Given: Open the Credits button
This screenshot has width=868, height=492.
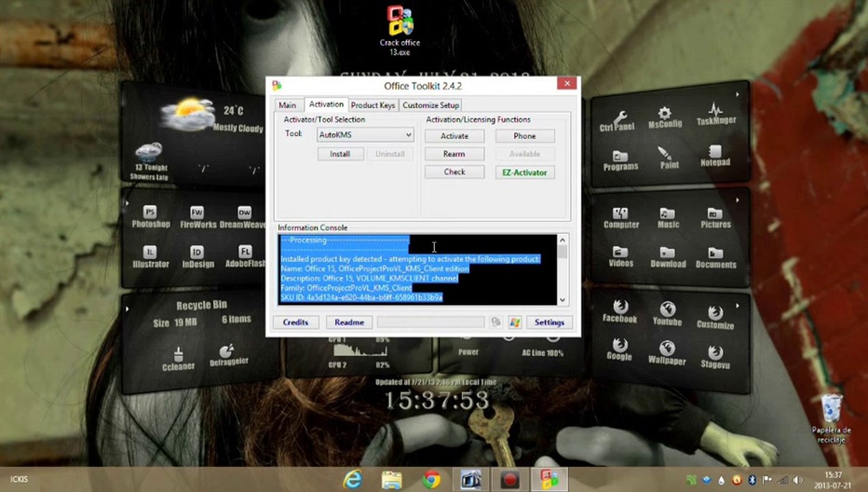Looking at the screenshot, I should 296,322.
